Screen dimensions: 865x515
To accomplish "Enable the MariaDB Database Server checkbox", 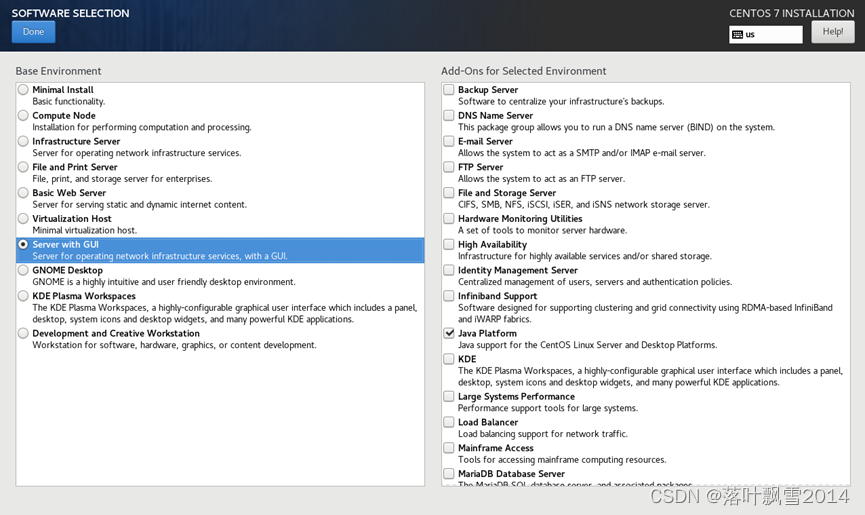I will point(449,474).
